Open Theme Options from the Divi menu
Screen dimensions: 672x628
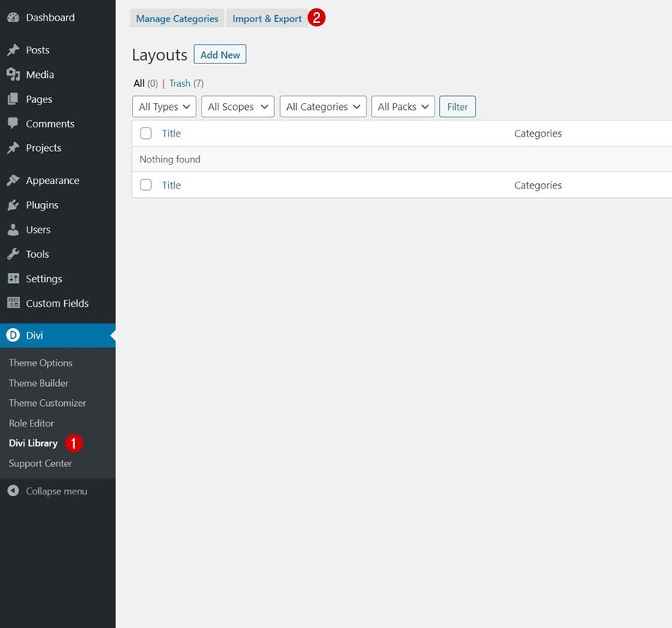[40, 362]
